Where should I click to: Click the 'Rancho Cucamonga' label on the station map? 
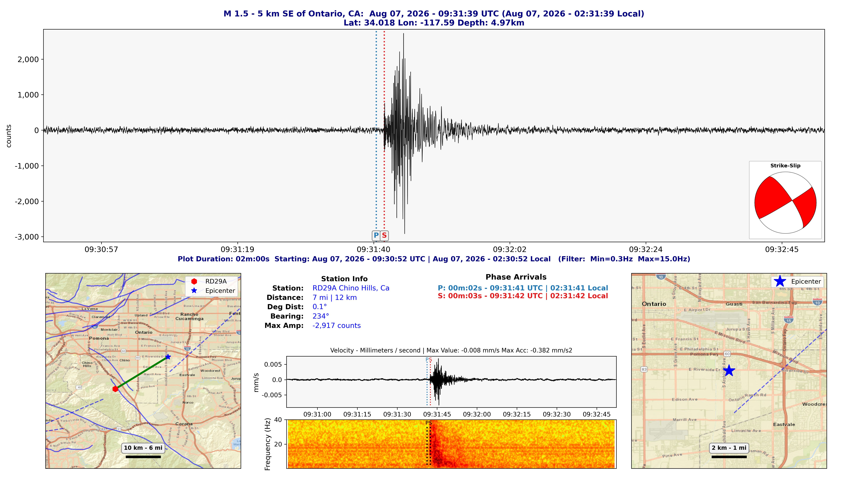point(189,317)
